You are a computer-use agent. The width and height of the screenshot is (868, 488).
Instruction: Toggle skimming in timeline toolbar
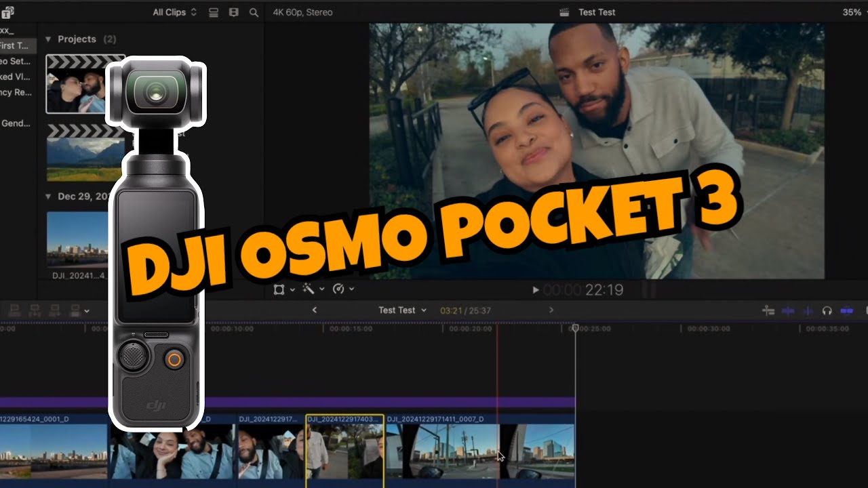[x=788, y=310]
